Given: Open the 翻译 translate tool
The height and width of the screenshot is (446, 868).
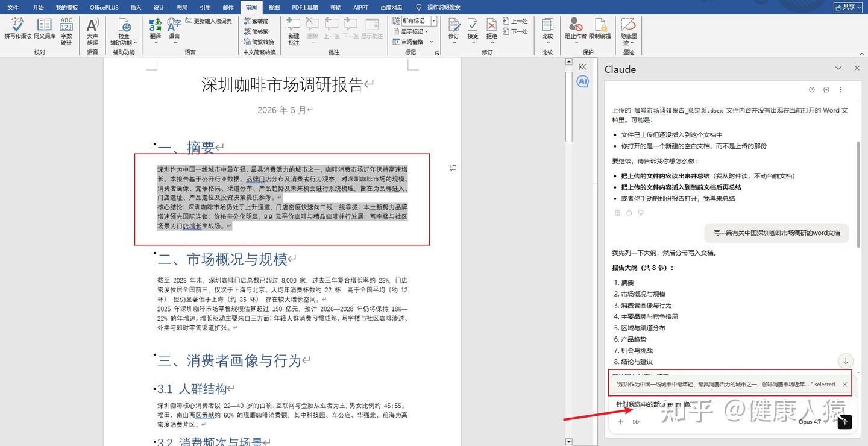Looking at the screenshot, I should (156, 30).
